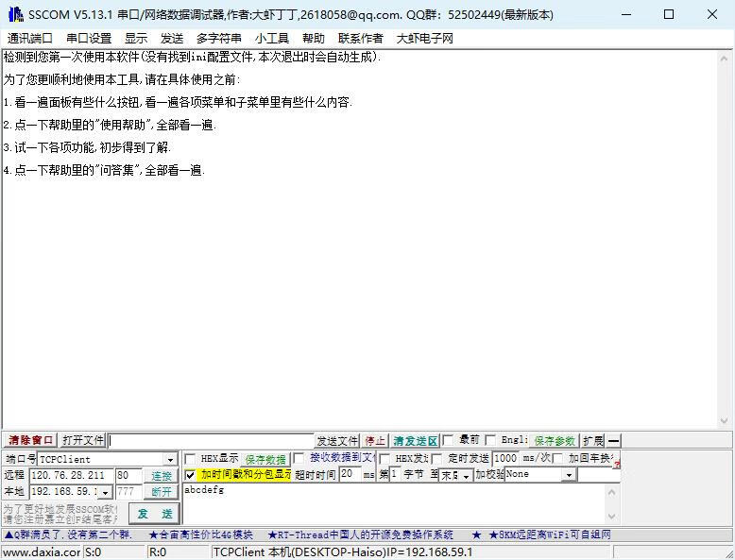Open the 串口设置 menu

89,39
